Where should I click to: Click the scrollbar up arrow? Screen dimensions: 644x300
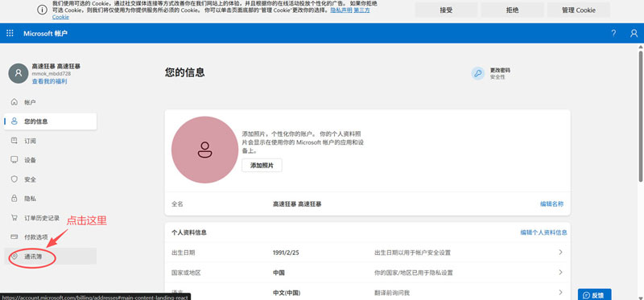[x=640, y=47]
